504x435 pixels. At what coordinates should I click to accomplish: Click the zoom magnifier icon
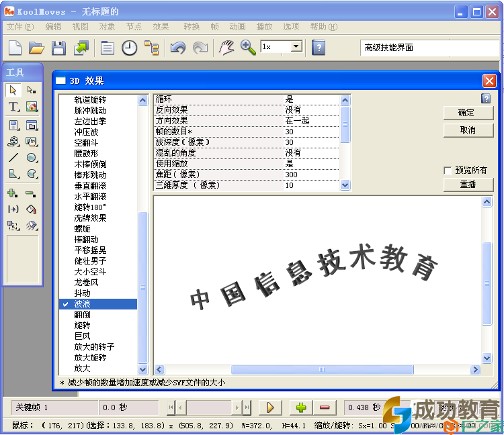pos(248,48)
